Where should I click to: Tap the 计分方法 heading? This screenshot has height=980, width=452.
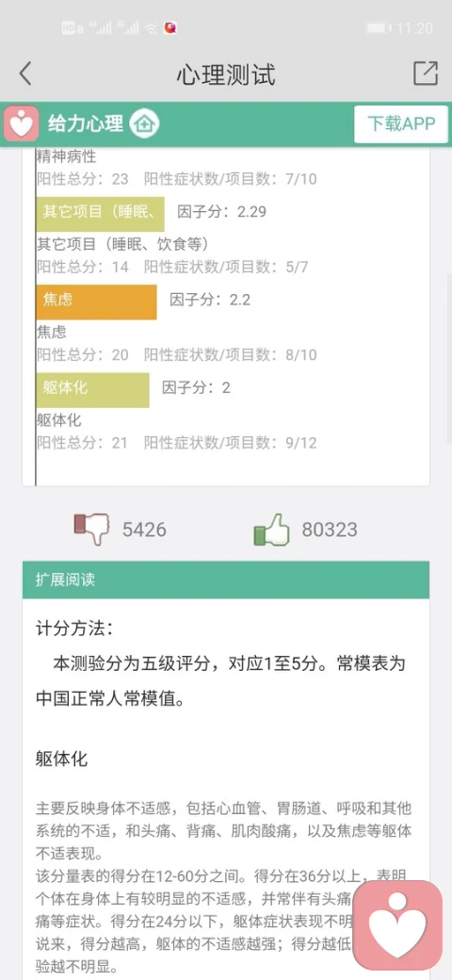coord(75,629)
